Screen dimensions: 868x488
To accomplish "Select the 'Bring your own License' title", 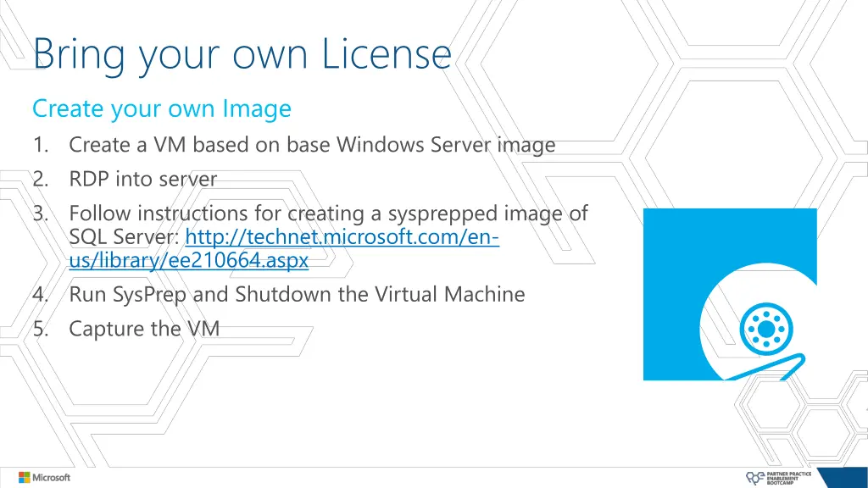I will 242,55.
